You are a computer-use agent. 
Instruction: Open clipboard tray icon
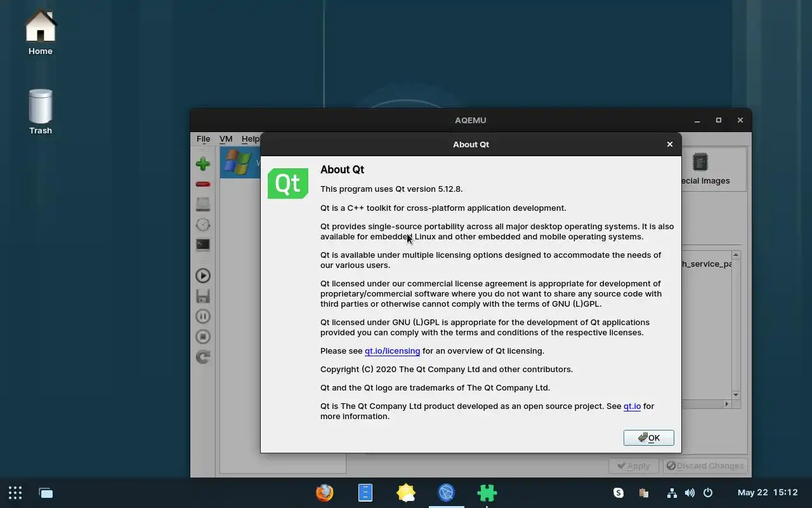click(643, 493)
